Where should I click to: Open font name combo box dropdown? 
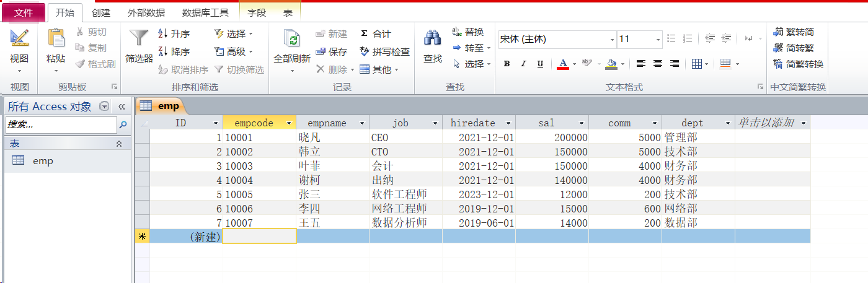(611, 39)
